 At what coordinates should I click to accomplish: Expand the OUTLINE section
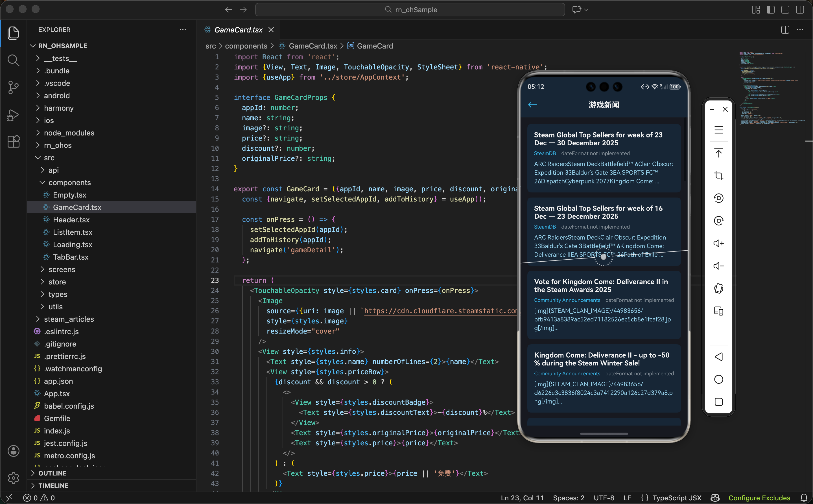point(52,473)
